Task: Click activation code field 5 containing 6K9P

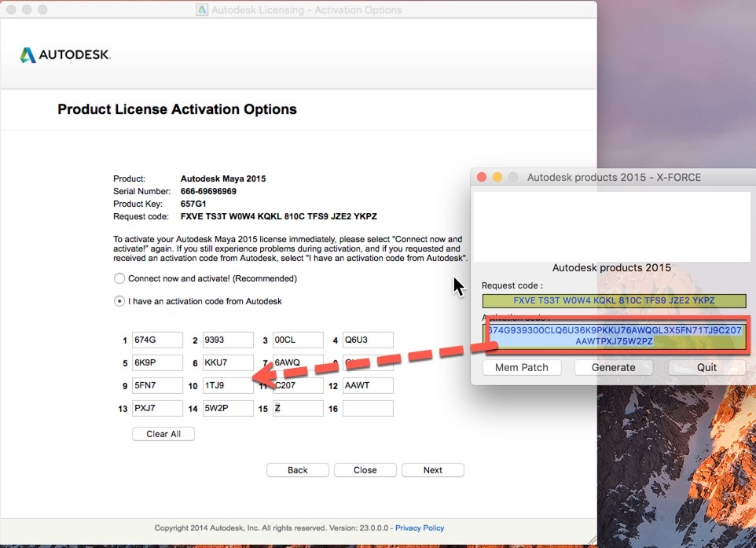Action: [x=157, y=362]
